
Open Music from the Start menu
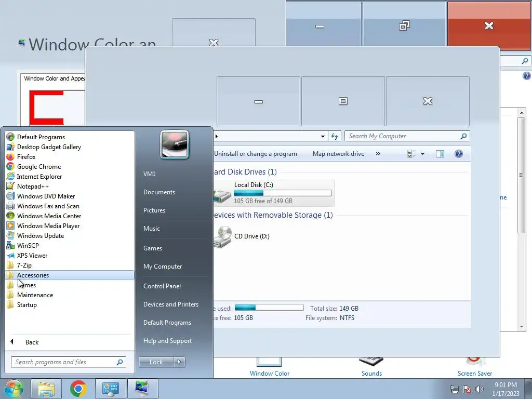click(x=152, y=229)
